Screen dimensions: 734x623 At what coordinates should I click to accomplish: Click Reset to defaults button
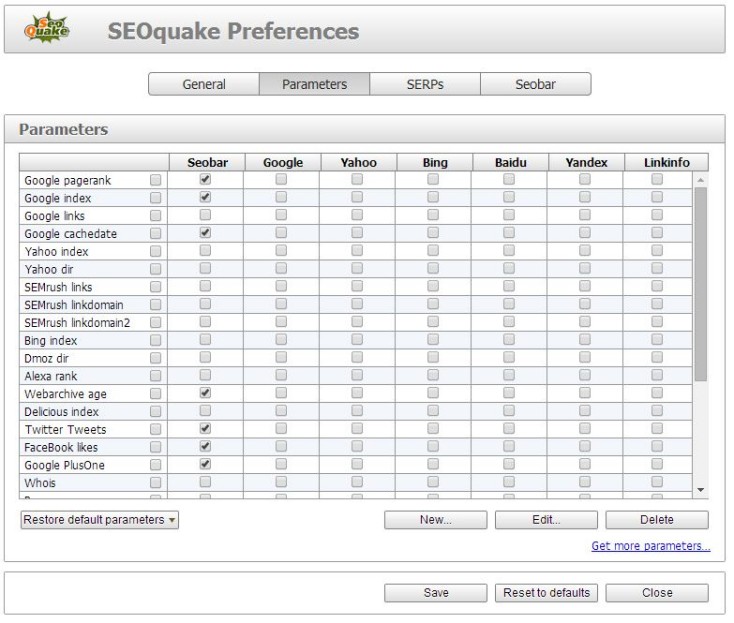coord(546,593)
